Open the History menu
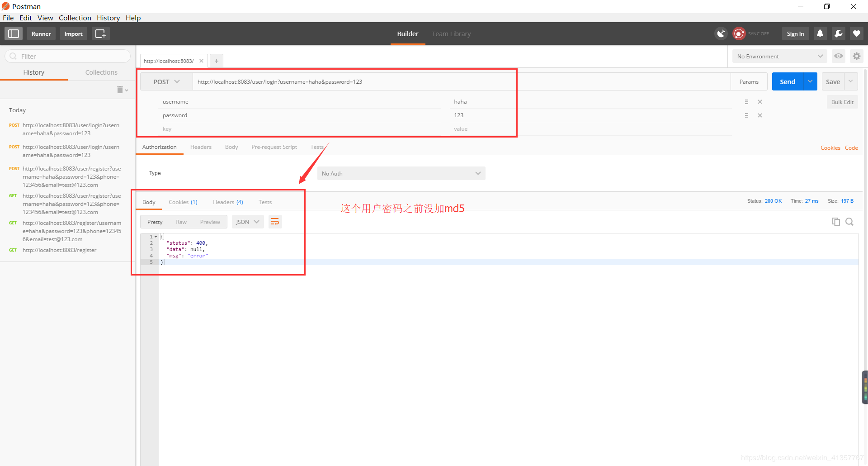 (x=108, y=18)
